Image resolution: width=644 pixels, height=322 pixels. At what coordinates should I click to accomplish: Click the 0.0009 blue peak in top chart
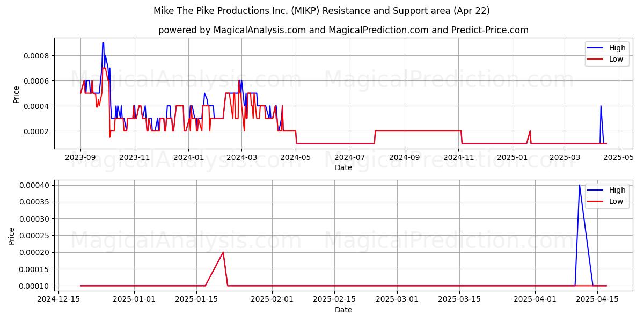tap(103, 43)
